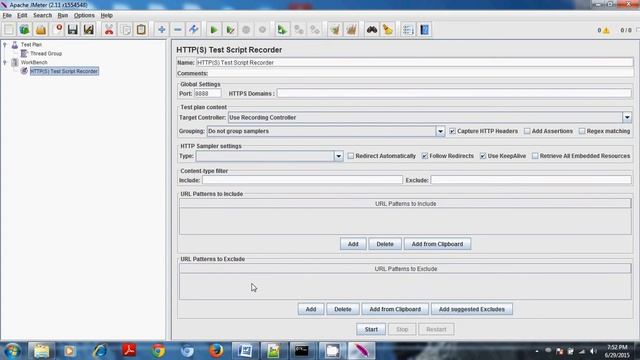Screen dimensions: 640x360
Task: Click the Cut scissors icon
Action: [x=109, y=29]
